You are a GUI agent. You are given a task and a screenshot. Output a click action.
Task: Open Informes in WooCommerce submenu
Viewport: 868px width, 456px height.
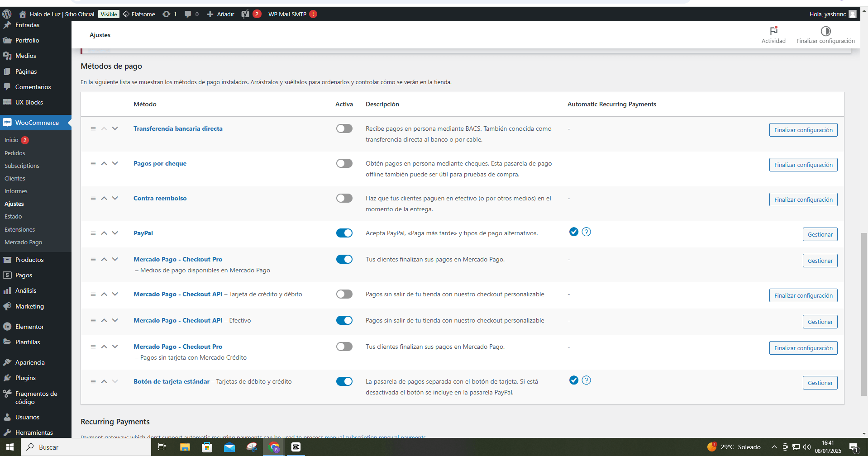click(x=16, y=191)
